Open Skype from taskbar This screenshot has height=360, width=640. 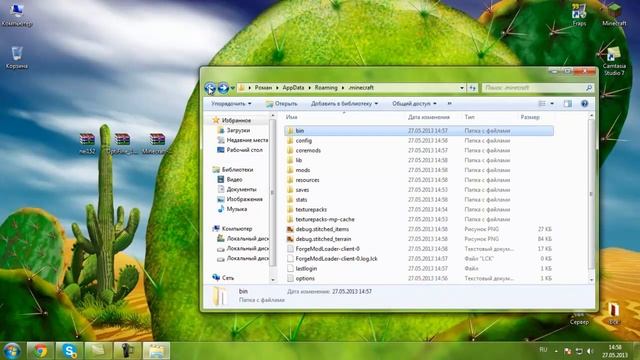coord(69,351)
